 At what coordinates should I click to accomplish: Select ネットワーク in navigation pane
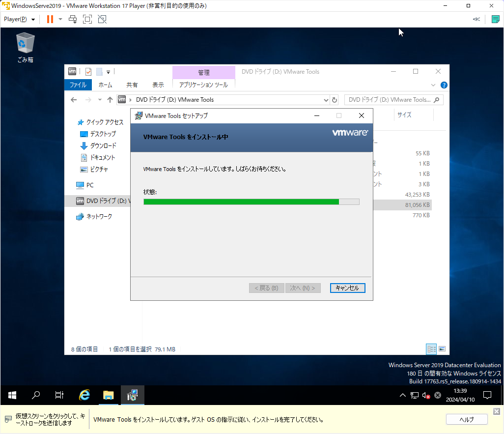coord(94,217)
